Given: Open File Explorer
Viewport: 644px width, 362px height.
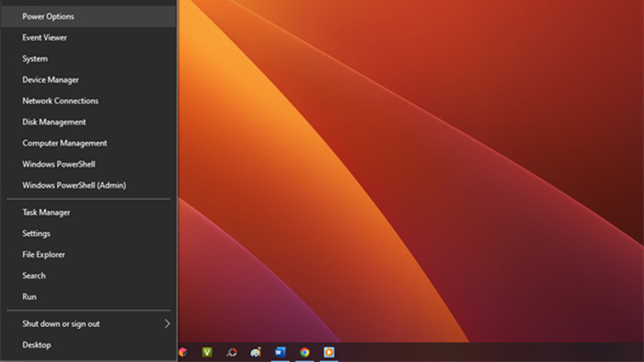Looking at the screenshot, I should (88, 254).
